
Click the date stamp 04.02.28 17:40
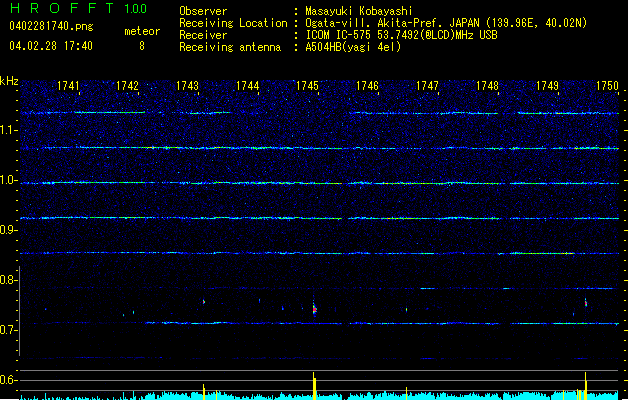(x=51, y=46)
